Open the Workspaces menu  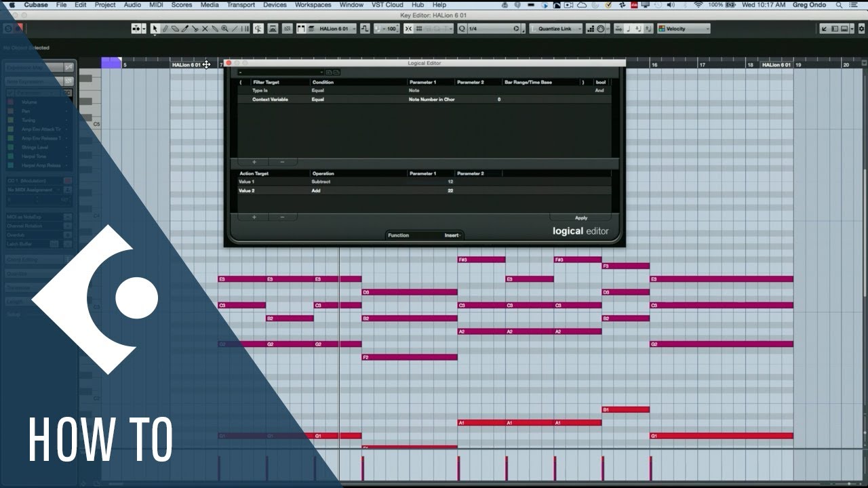313,5
